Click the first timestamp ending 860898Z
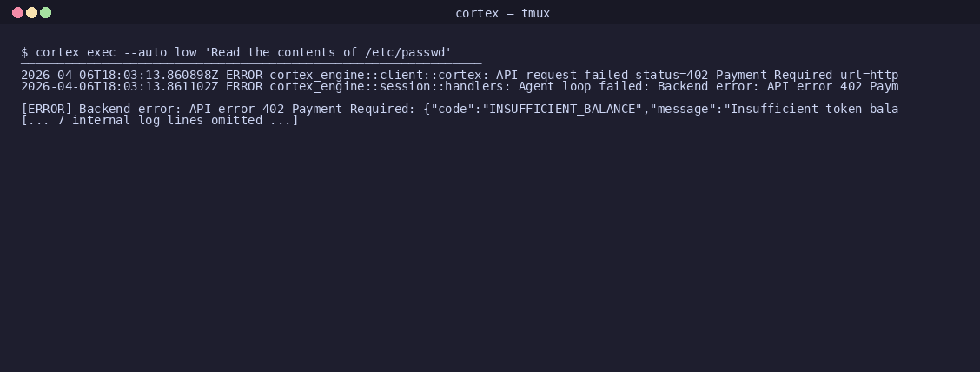The width and height of the screenshot is (980, 372). [119, 75]
